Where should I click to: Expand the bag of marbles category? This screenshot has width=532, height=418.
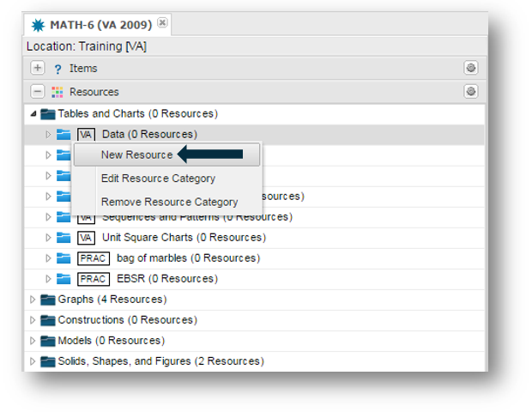pyautogui.click(x=48, y=258)
